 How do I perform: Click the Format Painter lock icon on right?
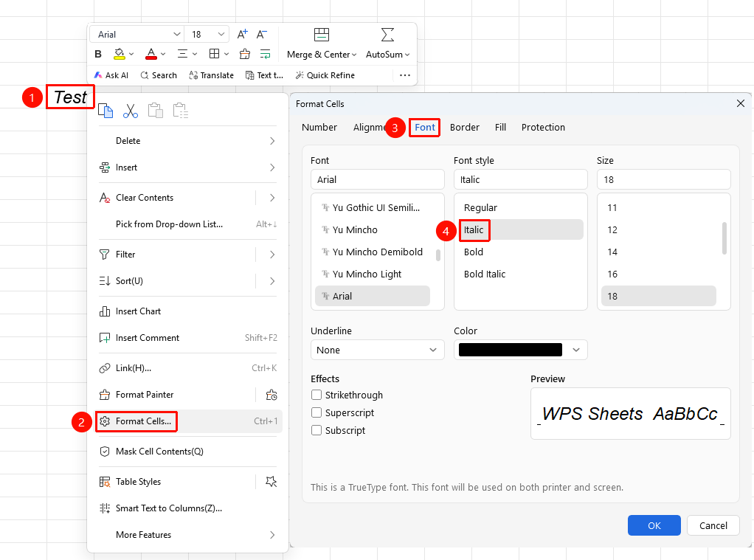coord(271,395)
